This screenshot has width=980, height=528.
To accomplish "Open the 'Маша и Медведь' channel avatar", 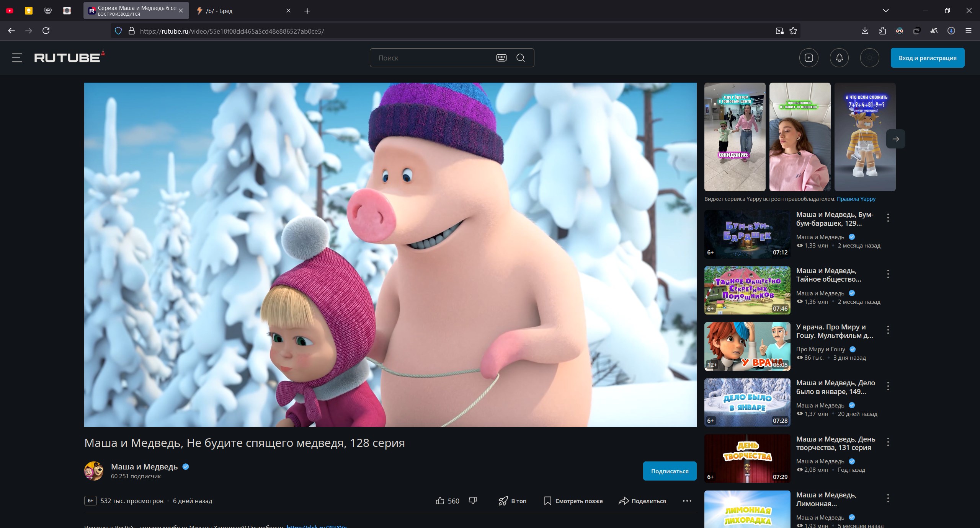I will click(x=94, y=471).
